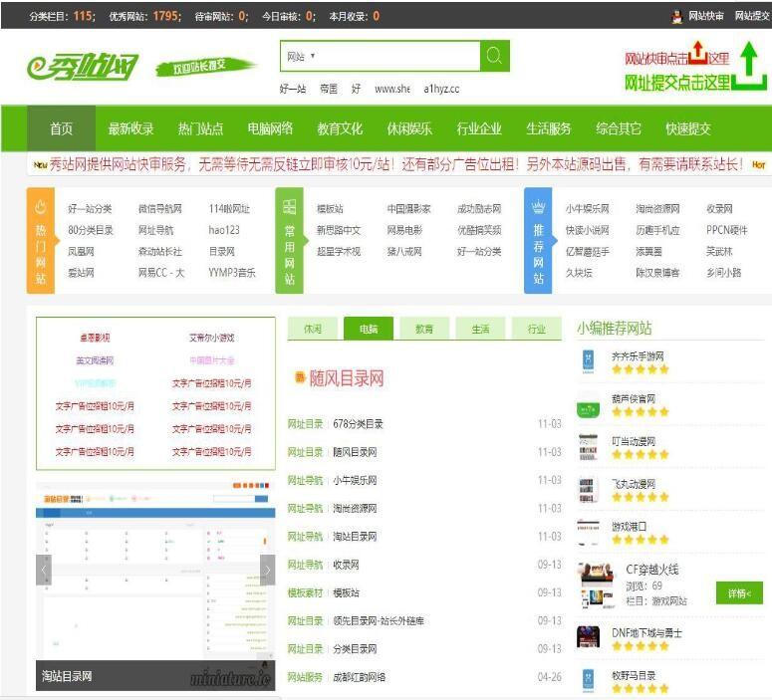Image resolution: width=772 pixels, height=700 pixels.
Task: Open 教育文化 navigation item
Action: pyautogui.click(x=340, y=128)
